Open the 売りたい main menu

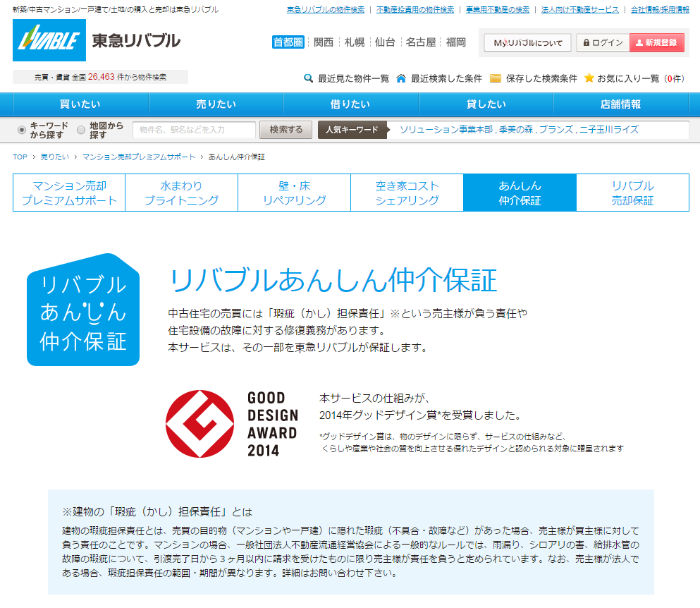coord(216,104)
